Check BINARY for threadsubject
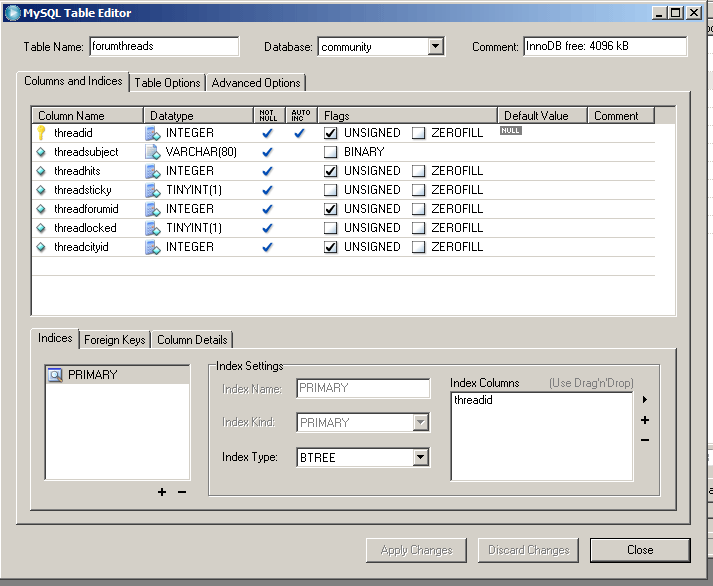 pos(331,152)
